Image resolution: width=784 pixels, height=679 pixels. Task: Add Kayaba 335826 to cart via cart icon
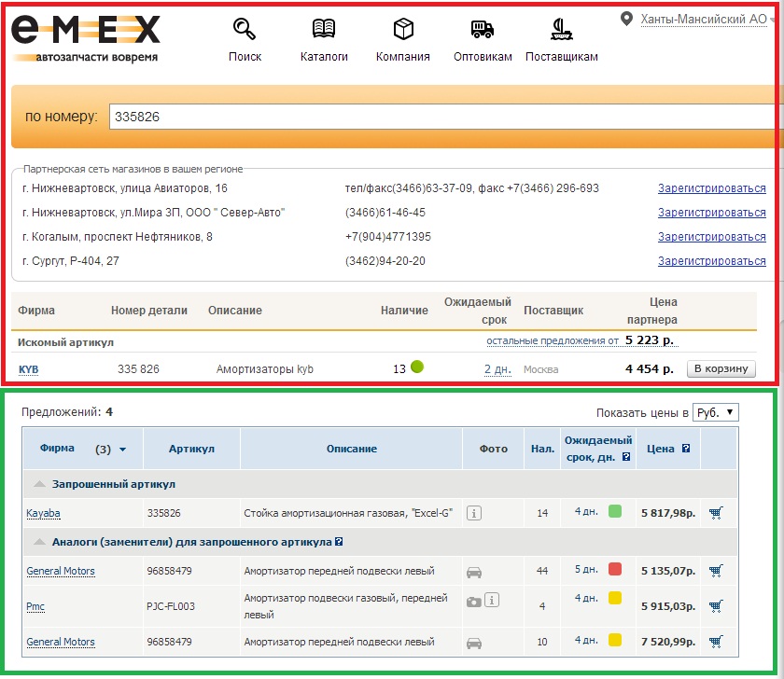click(716, 513)
